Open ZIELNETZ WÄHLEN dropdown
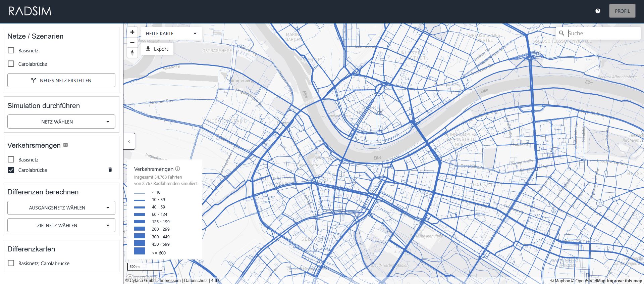Viewport: 644px width, 284px height. (x=61, y=226)
